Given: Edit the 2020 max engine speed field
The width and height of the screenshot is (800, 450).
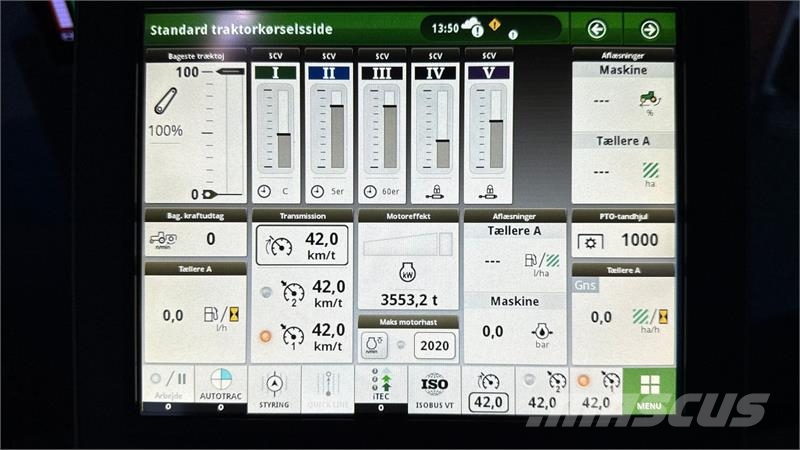Looking at the screenshot, I should [435, 345].
